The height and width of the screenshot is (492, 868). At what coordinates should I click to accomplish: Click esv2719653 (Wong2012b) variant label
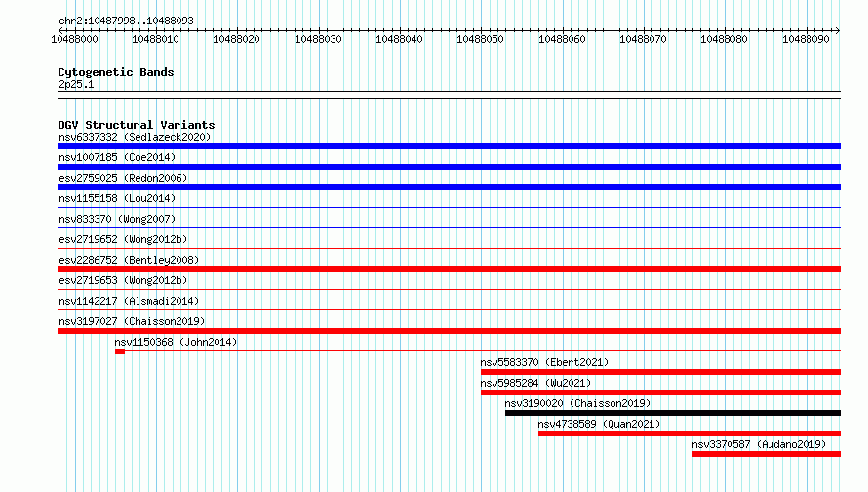123,280
